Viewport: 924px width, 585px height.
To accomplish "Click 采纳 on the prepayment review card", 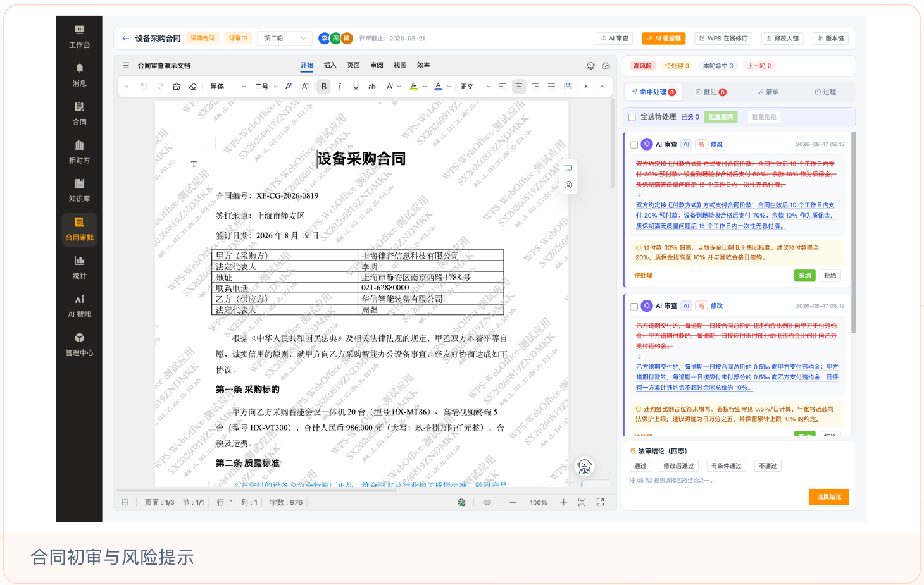I will (x=804, y=276).
